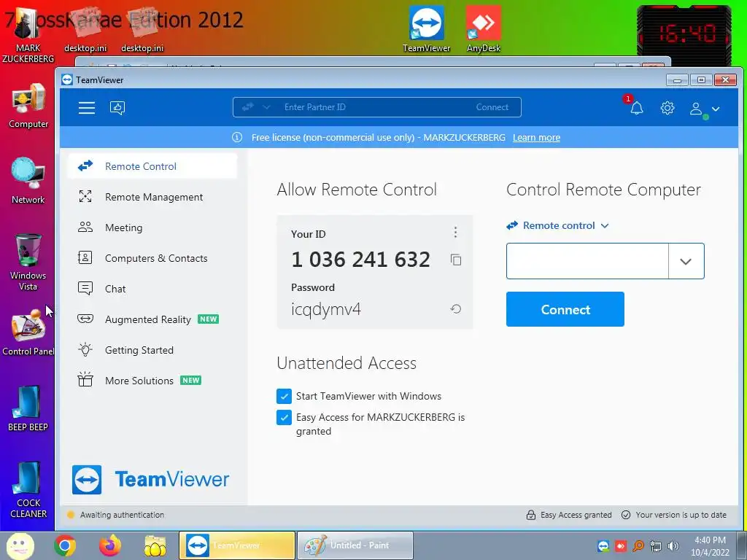Open the Learn more link
The height and width of the screenshot is (560, 747).
(x=536, y=138)
